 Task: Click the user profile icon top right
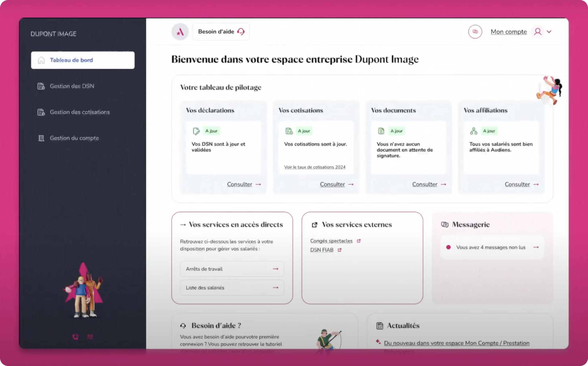[538, 32]
